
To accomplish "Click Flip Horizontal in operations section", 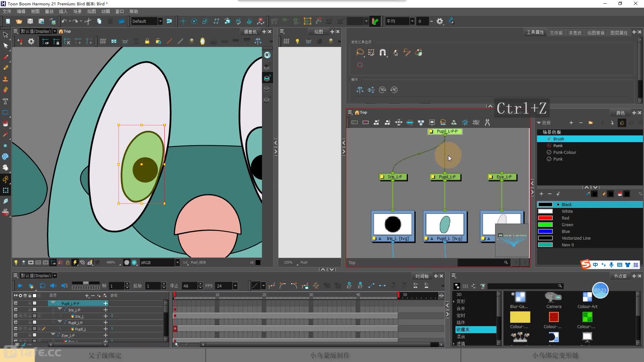I will pos(360,90).
